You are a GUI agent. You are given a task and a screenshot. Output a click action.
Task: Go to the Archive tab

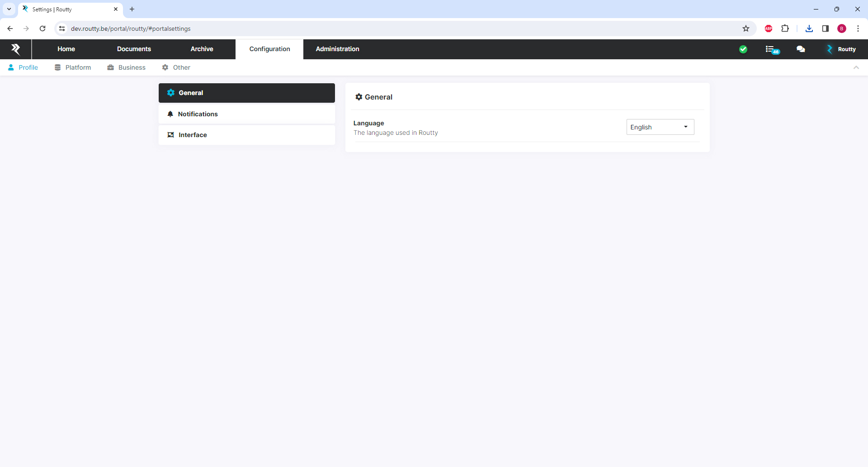coord(202,49)
